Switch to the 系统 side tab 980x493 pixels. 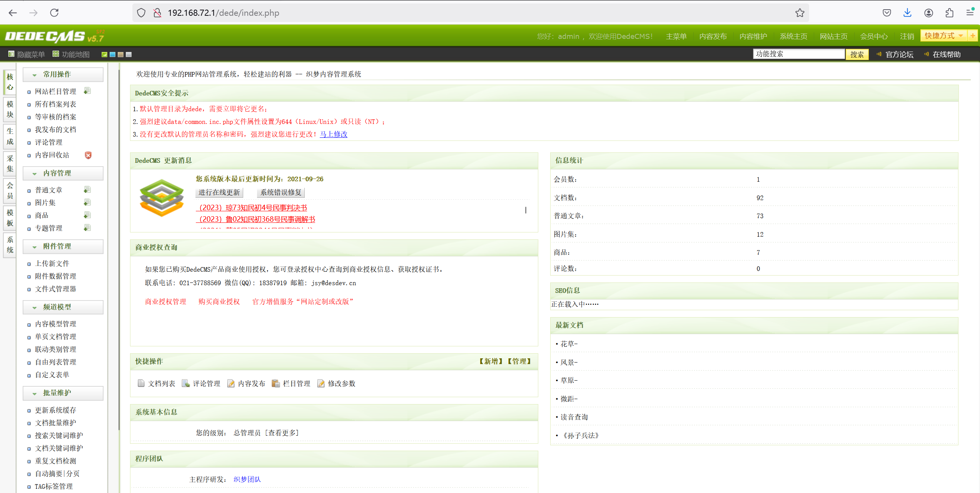click(10, 245)
